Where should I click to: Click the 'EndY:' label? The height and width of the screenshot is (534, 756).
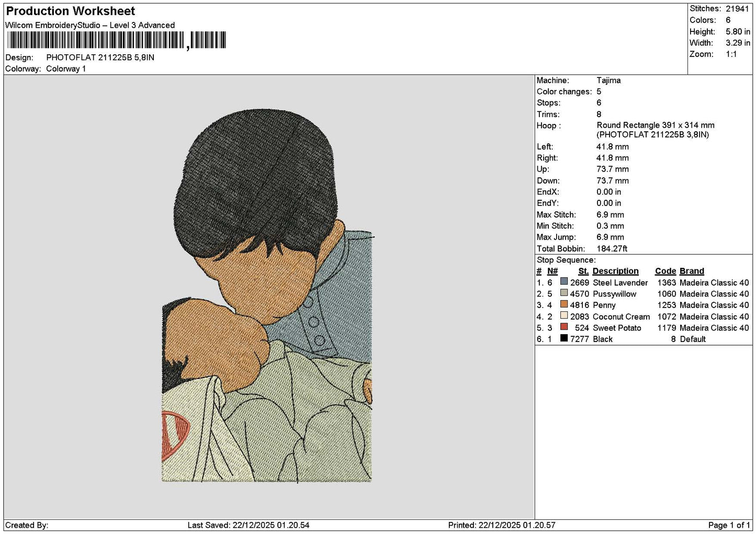pyautogui.click(x=548, y=203)
